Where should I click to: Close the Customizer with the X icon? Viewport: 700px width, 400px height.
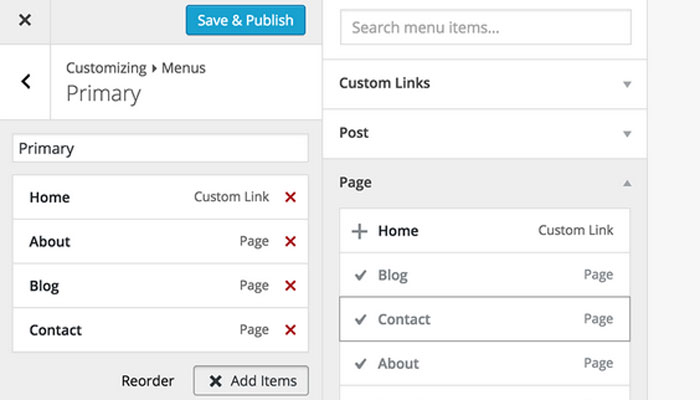click(24, 20)
